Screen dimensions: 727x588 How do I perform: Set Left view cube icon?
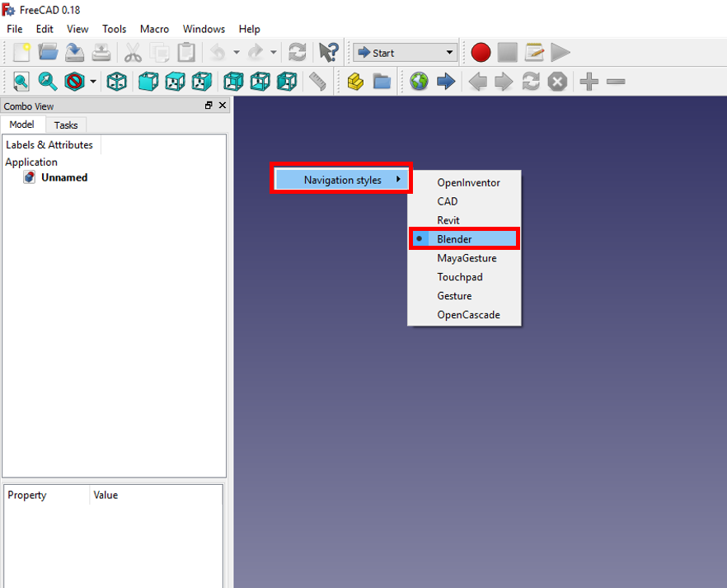click(287, 82)
